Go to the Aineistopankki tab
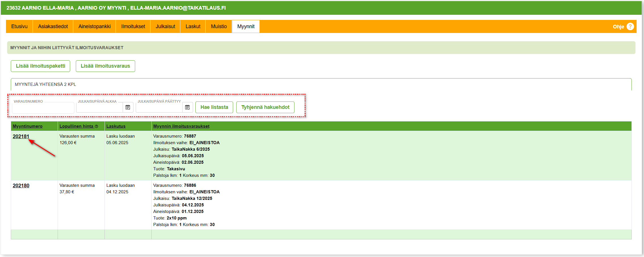Image resolution: width=644 pixels, height=257 pixels. [x=94, y=26]
